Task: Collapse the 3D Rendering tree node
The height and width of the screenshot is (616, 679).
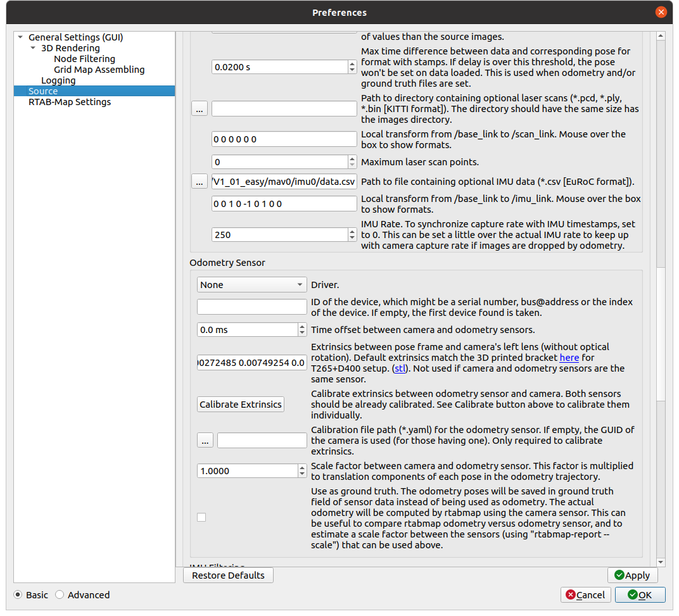Action: [x=33, y=48]
